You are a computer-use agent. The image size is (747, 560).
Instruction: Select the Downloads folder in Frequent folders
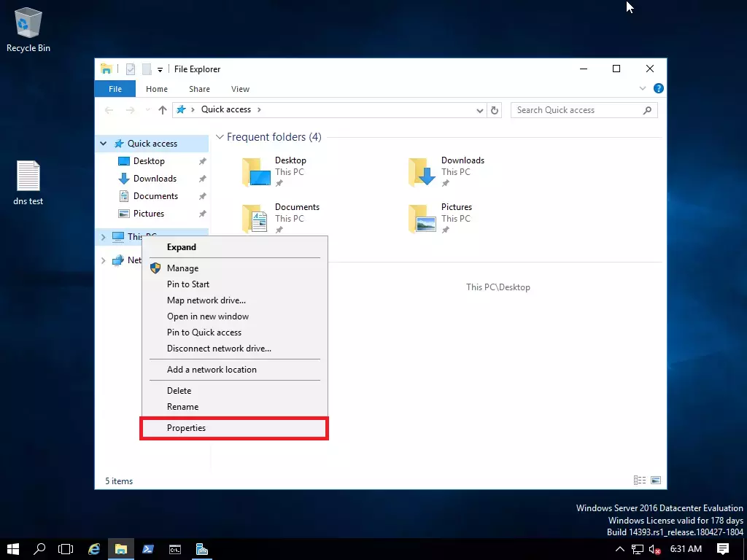[x=446, y=171]
